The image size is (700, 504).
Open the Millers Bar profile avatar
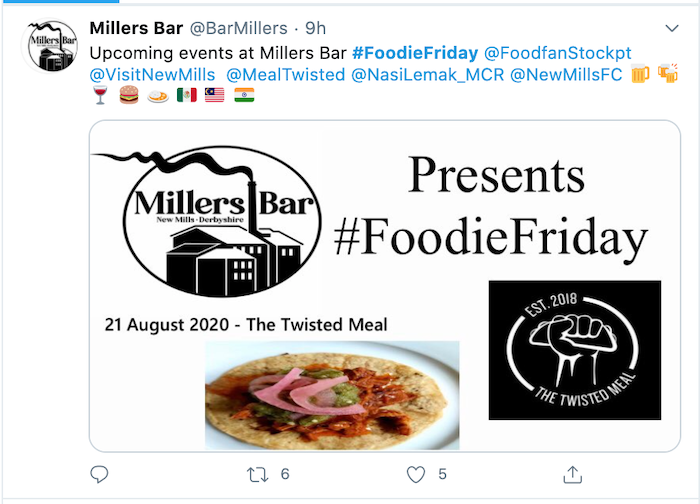tap(50, 47)
